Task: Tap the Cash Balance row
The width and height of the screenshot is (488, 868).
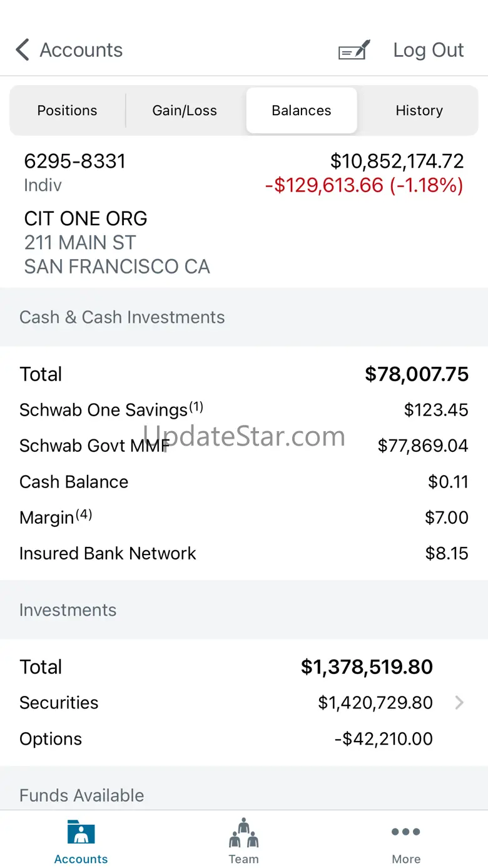Action: [244, 482]
